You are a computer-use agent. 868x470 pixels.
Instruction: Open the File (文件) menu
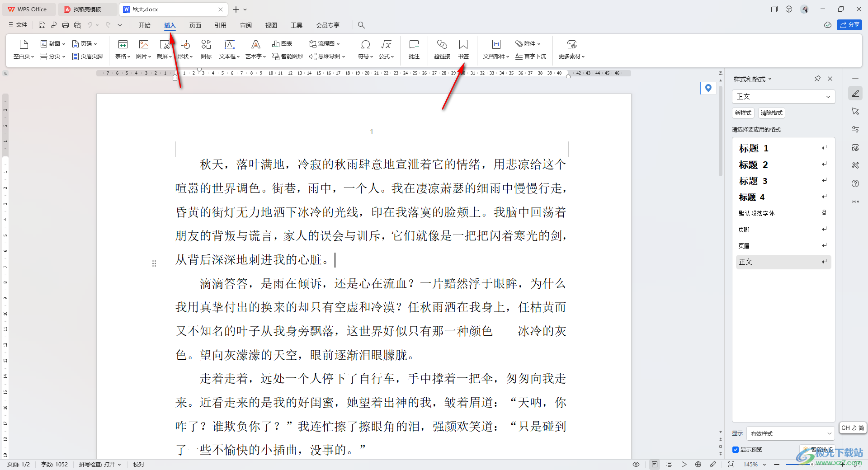(x=18, y=25)
